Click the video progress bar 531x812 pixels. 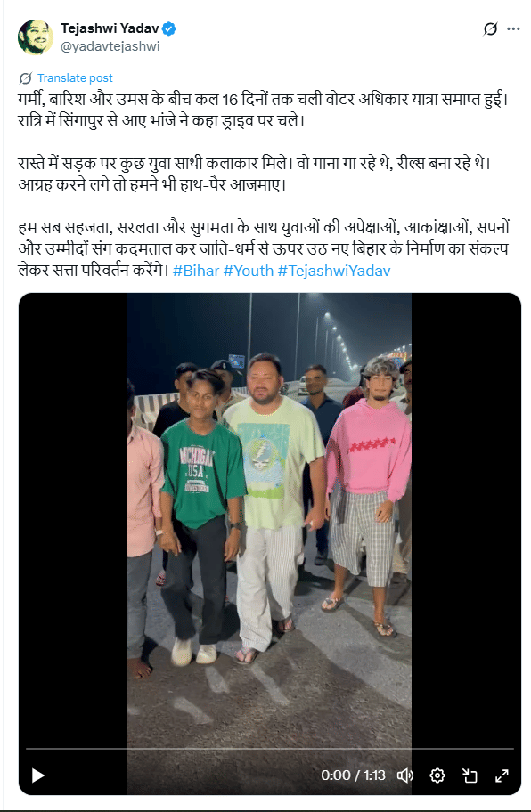point(270,749)
